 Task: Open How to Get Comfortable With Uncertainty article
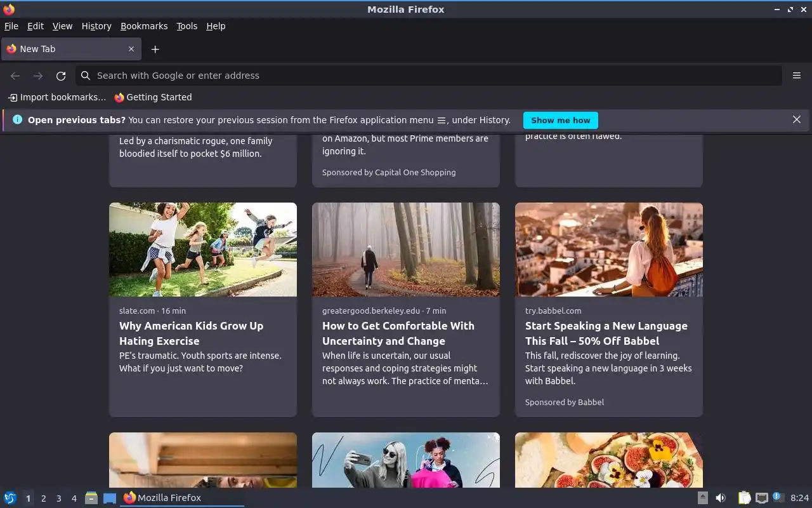click(x=398, y=333)
